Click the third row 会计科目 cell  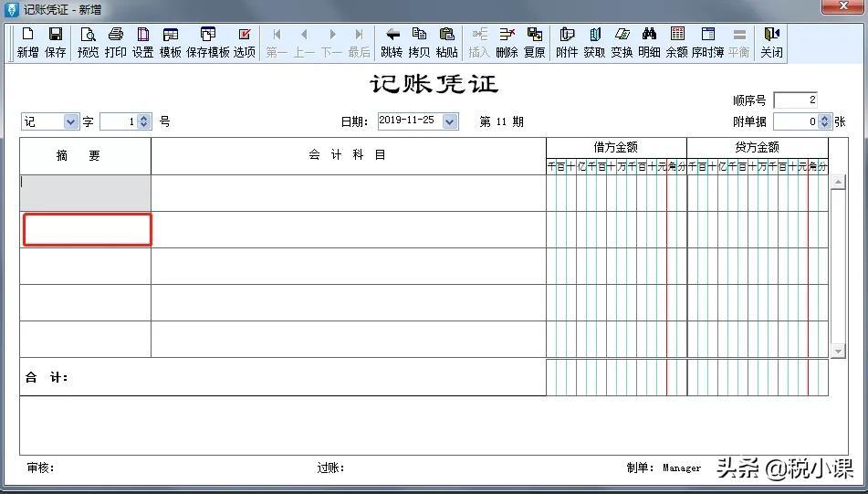point(349,267)
